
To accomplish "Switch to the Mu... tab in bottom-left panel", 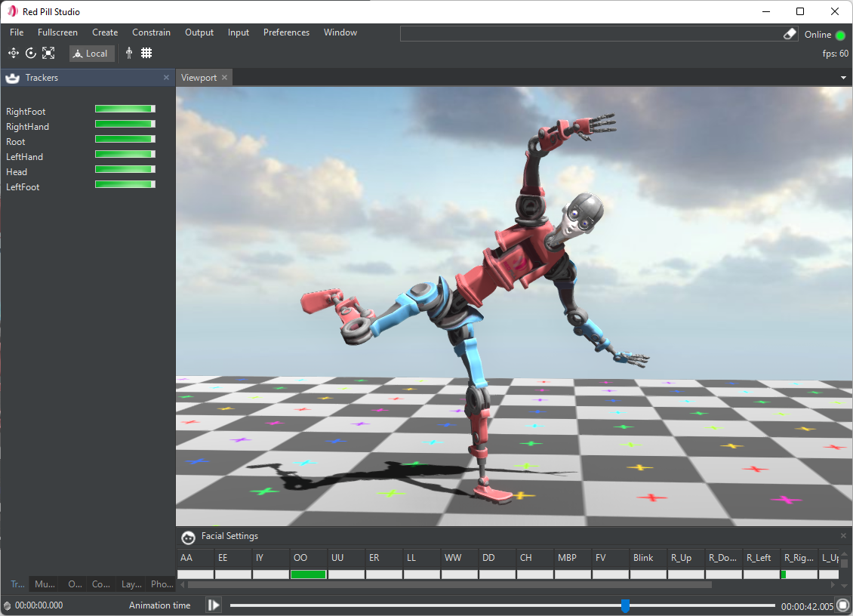I will click(45, 584).
